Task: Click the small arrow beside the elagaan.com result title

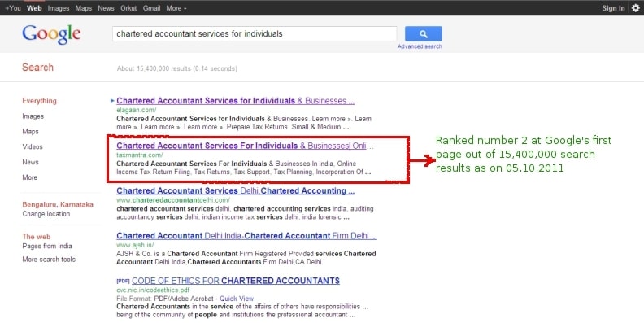Action: tap(112, 101)
